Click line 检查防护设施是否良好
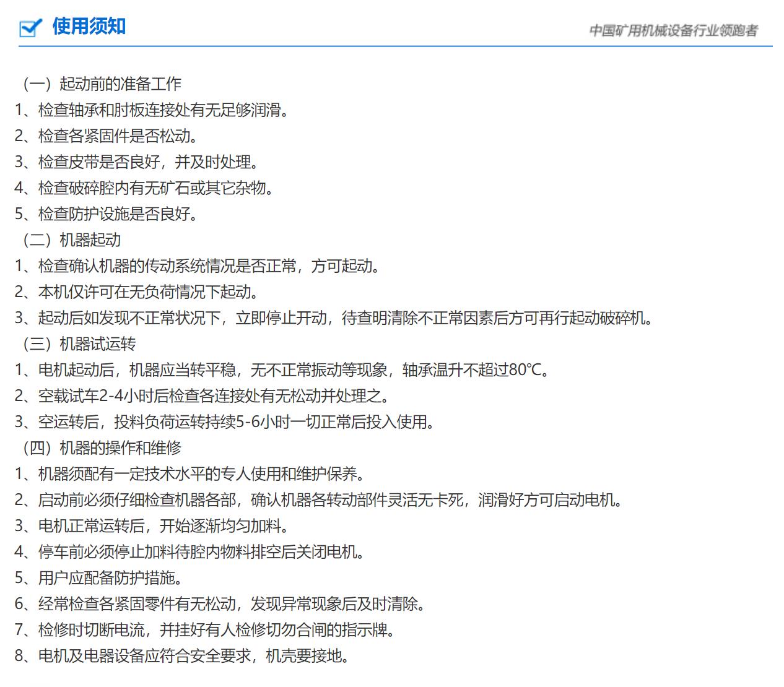784x687 pixels. [106, 214]
